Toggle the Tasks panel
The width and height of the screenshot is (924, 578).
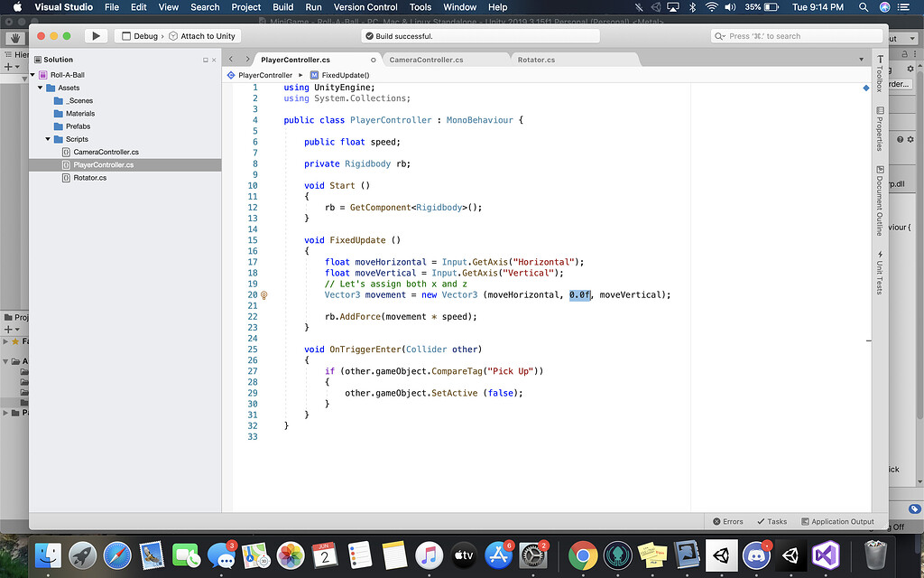point(772,521)
